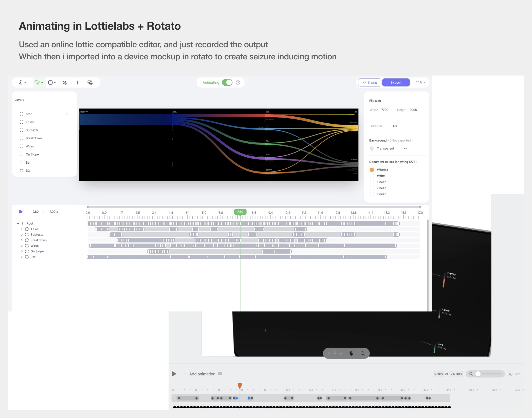Click the Breakdown layer group icon

tap(22, 138)
